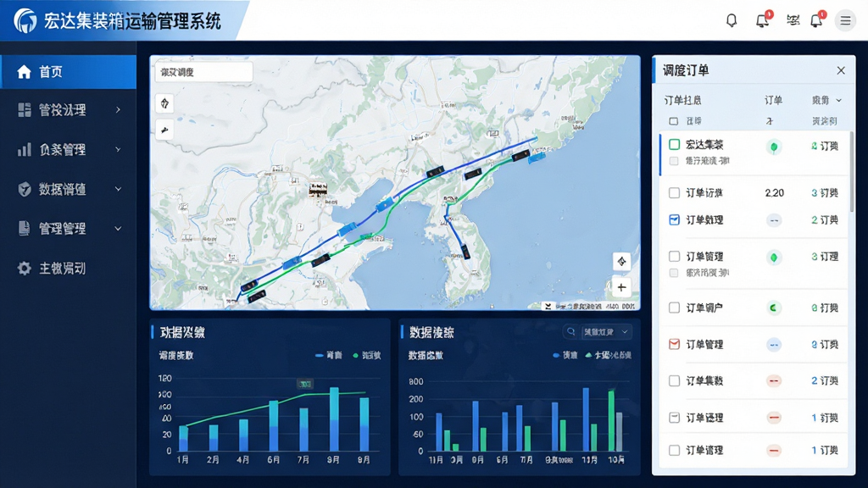Viewport: 868px width, 488px height.
Task: Close the 调度订单 panel
Action: 841,70
